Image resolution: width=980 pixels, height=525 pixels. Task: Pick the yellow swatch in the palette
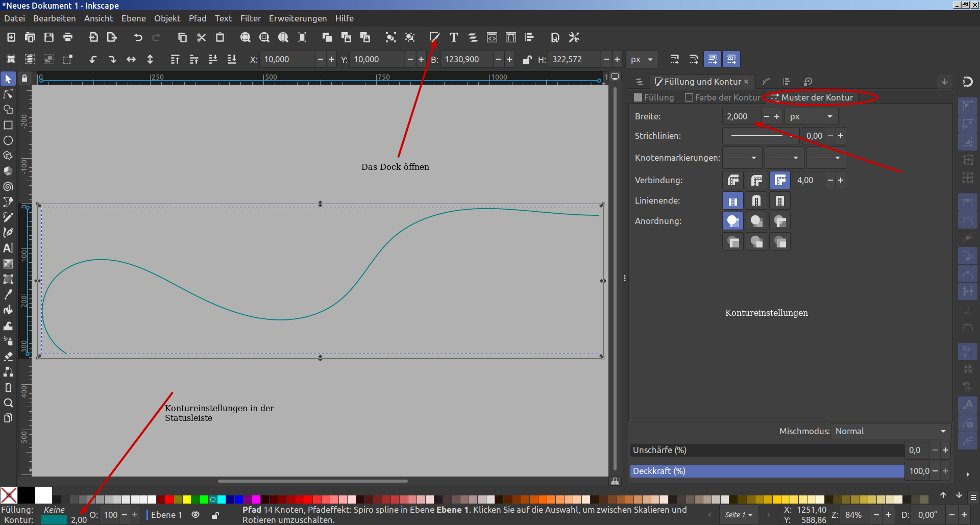tap(187, 499)
